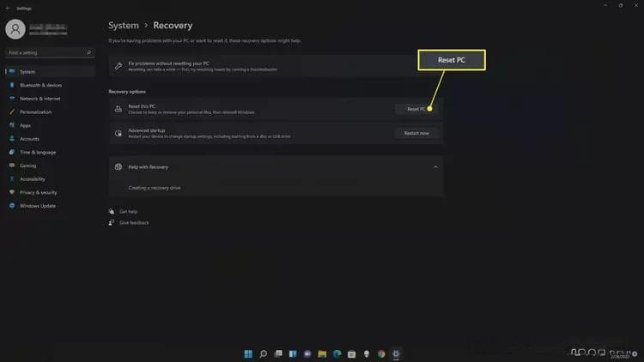Open the System settings category

point(50,71)
